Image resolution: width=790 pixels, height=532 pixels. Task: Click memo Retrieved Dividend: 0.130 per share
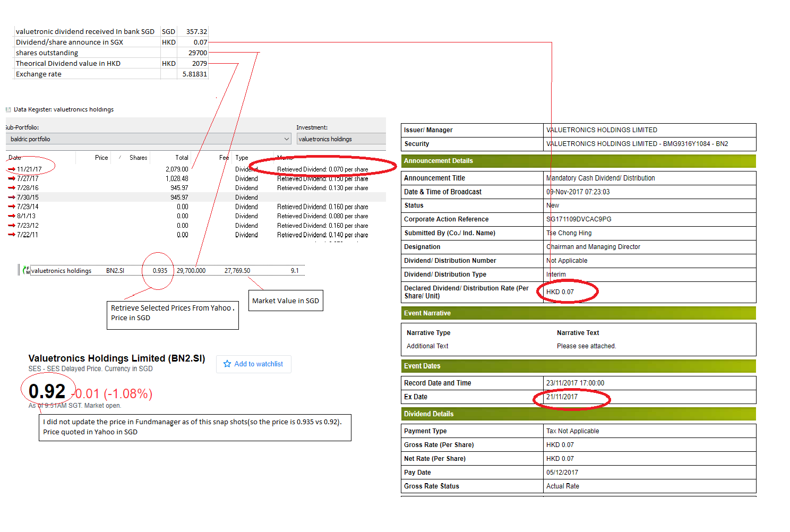[323, 188]
